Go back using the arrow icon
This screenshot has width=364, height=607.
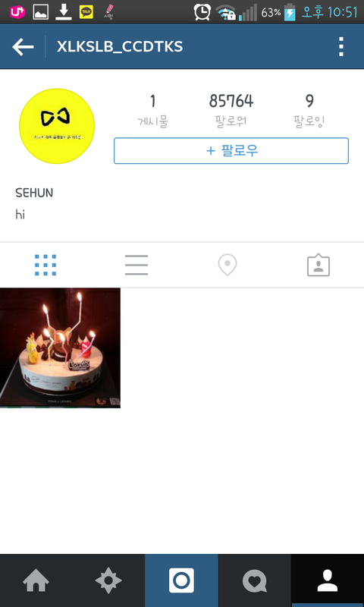pos(23,47)
